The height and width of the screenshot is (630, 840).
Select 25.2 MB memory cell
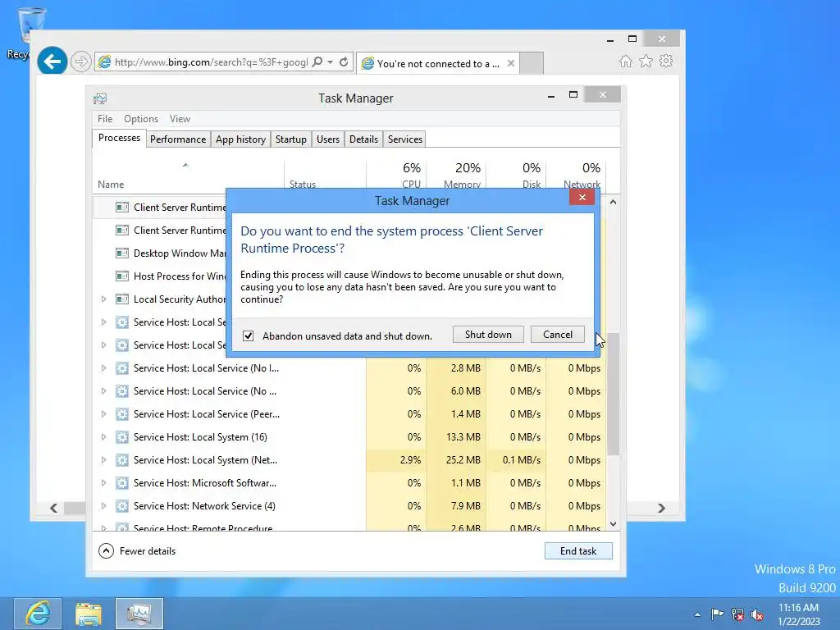456,460
